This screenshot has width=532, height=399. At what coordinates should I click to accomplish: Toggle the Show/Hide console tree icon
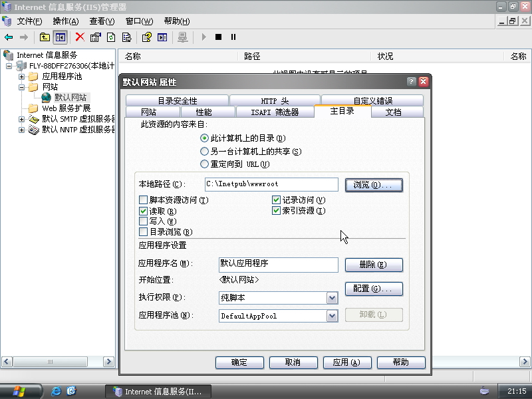click(x=61, y=37)
